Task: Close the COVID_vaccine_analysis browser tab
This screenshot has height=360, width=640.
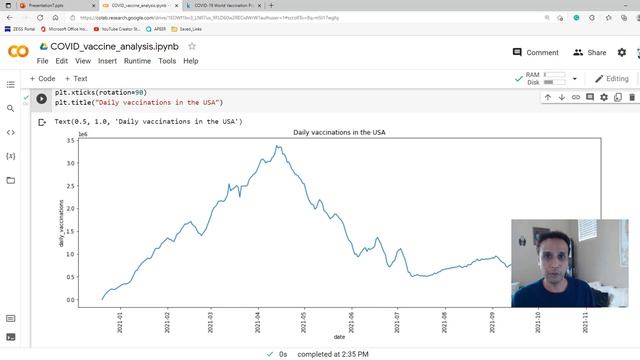Action: click(176, 6)
